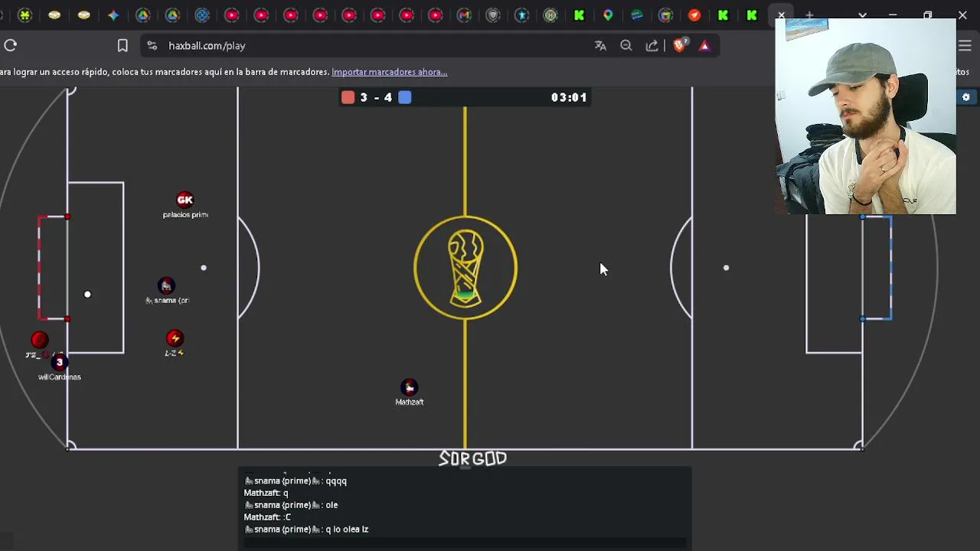Click the snama (prime) player avatar
980x551 pixels.
[x=166, y=285]
